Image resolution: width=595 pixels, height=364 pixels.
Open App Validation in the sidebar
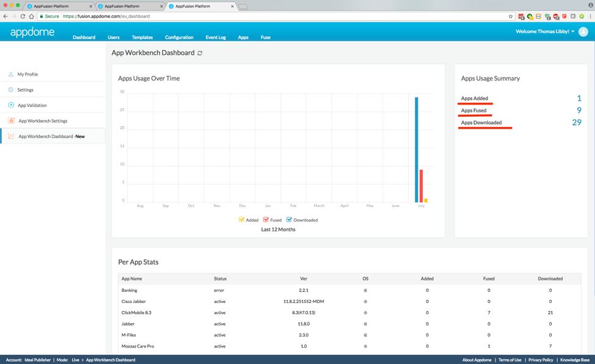[x=53, y=105]
